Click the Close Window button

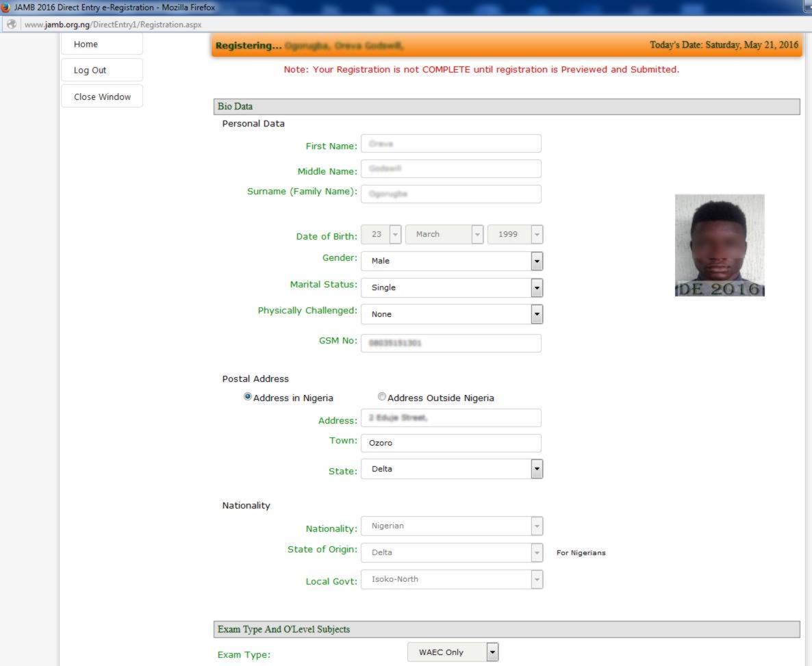(x=101, y=96)
